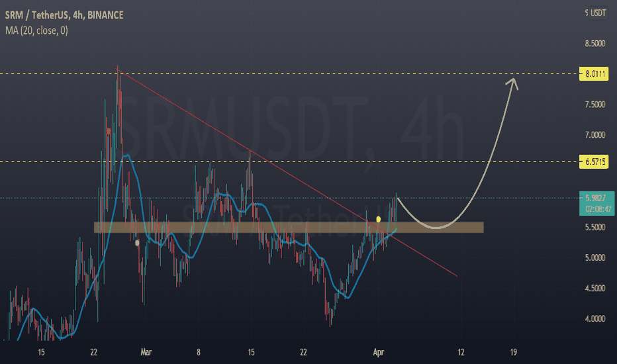Click the Mar label on time axis

pyautogui.click(x=146, y=352)
